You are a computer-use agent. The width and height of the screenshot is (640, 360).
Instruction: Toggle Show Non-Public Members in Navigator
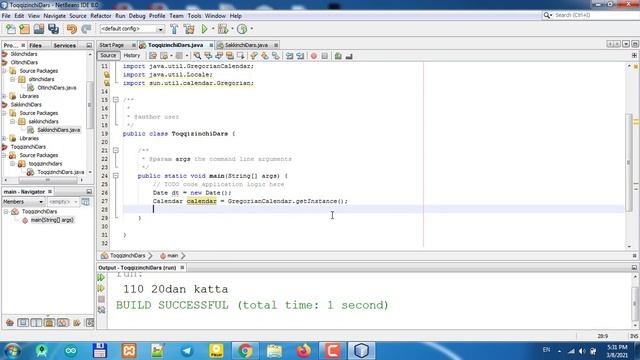49,323
